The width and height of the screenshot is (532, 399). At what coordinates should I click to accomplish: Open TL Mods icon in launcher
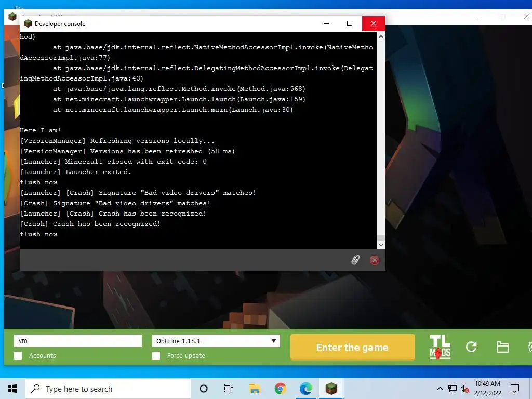pos(440,347)
